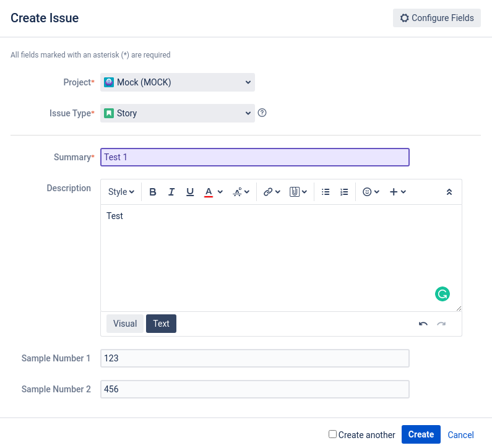Undo the last edit

point(423,324)
